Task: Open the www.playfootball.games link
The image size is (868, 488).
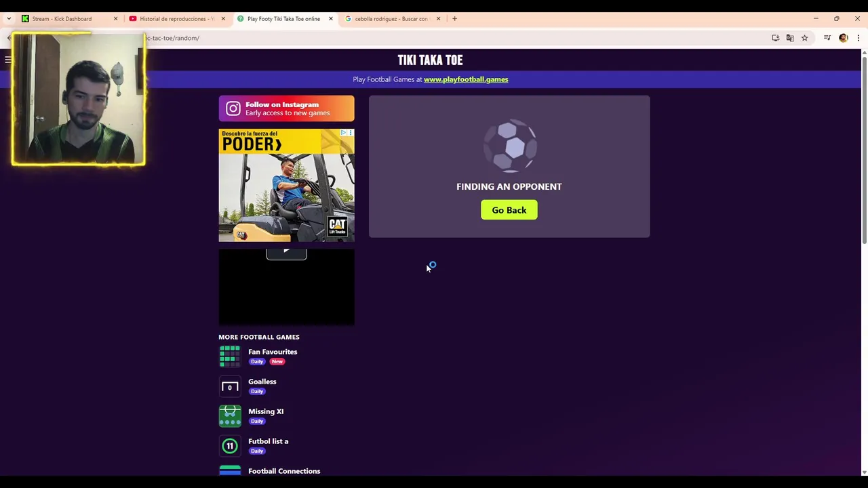Action: (466, 79)
